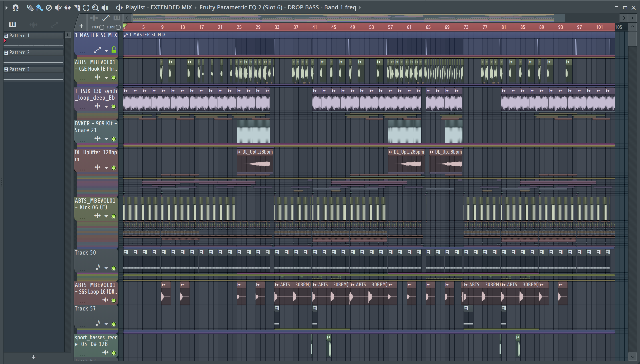
Task: Toggle the magnet snap icon
Action: [x=16, y=8]
